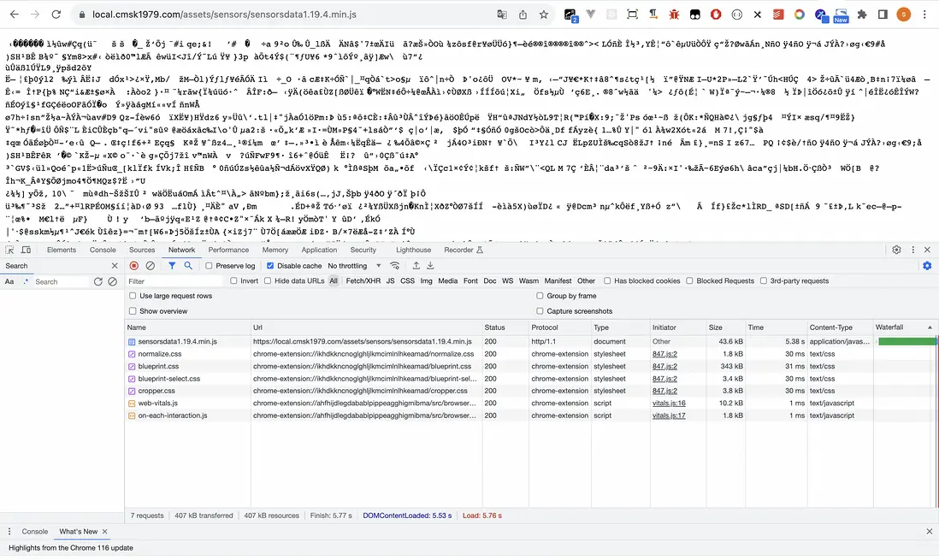Export HAR file with download icon

430,265
